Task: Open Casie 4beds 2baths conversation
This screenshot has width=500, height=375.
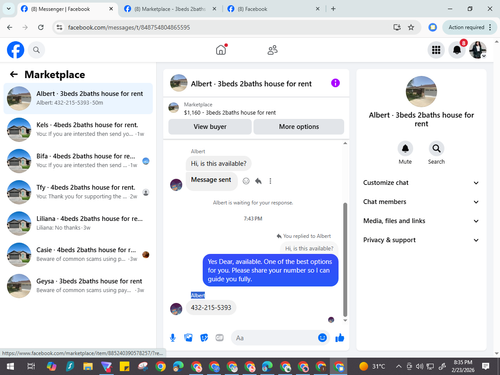Action: (x=78, y=254)
